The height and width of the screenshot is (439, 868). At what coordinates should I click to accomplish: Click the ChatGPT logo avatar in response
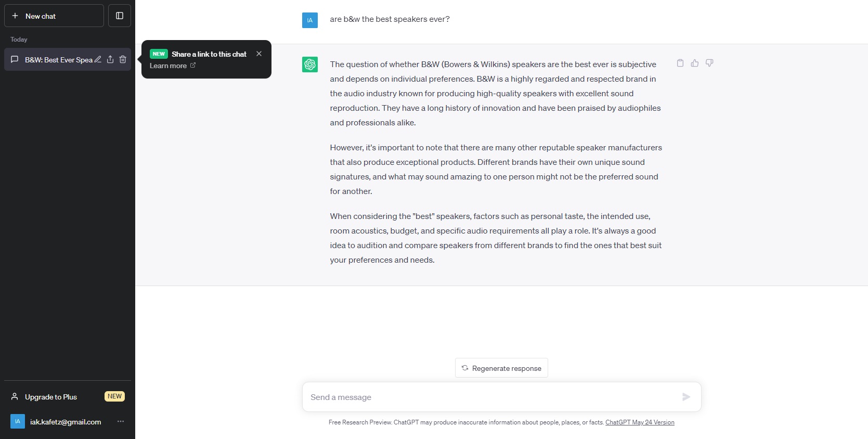(310, 64)
